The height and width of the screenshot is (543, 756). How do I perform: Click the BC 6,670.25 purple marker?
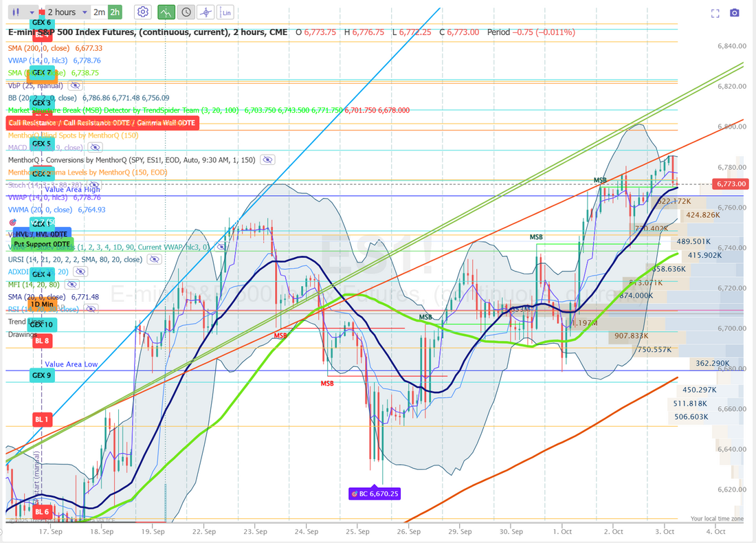point(375,494)
